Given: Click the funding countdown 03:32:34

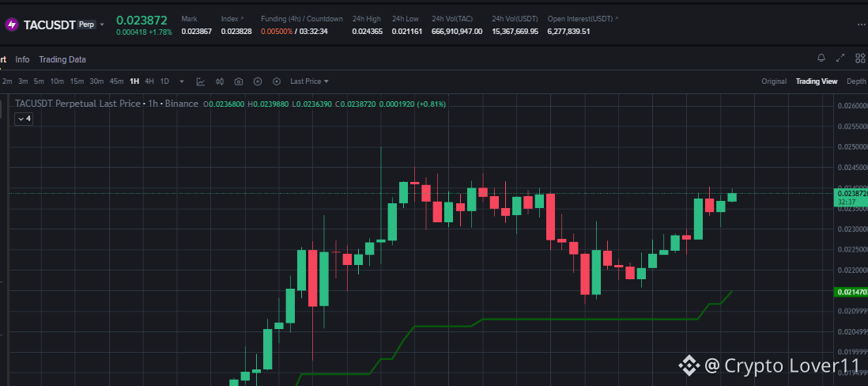Looking at the screenshot, I should 314,31.
